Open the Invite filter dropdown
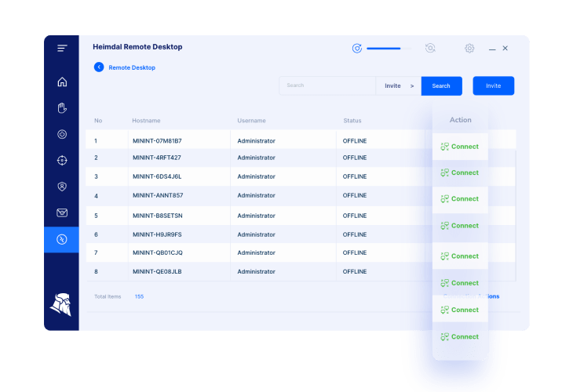The image size is (573, 392). click(x=398, y=85)
